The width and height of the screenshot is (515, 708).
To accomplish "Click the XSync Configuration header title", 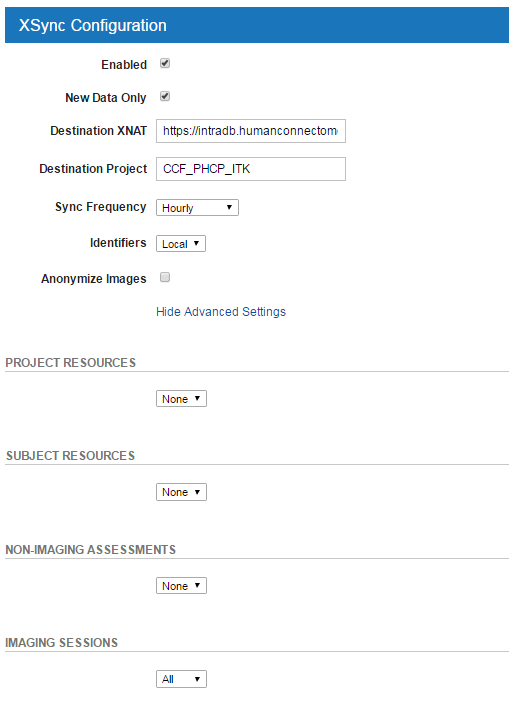I will pyautogui.click(x=93, y=25).
